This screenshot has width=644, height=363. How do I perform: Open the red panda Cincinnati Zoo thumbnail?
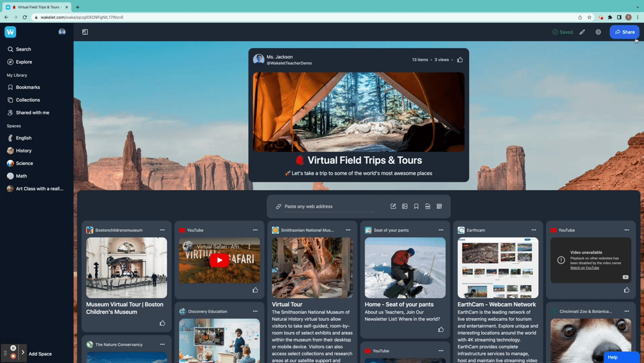point(591,340)
